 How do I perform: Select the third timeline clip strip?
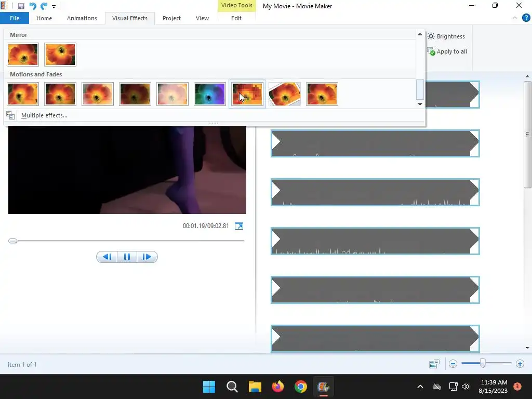[x=375, y=192]
